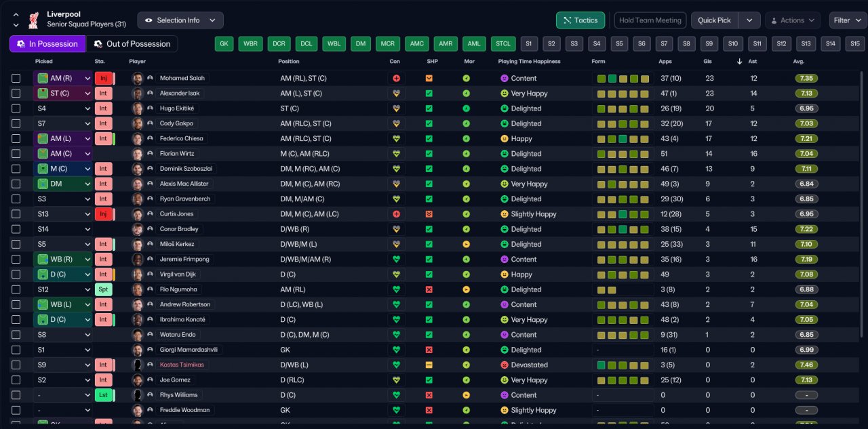
Task: Open the Filter dropdown
Action: coord(848,20)
